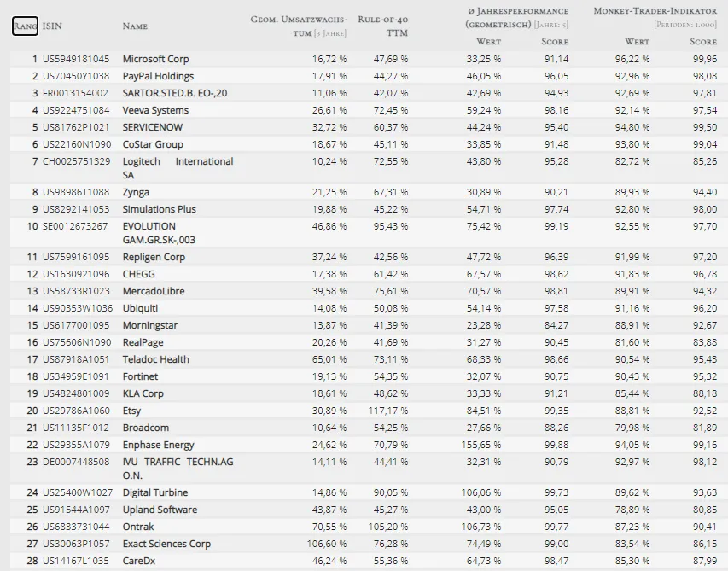Click Upland Software name

(160, 510)
